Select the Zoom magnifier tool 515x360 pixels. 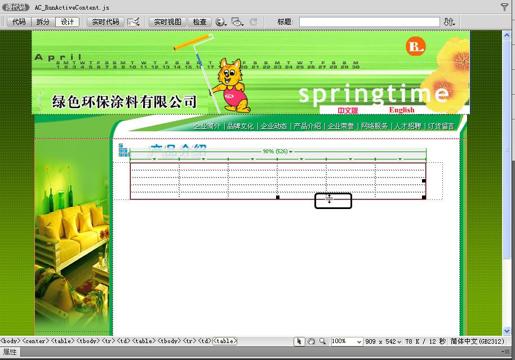322,341
